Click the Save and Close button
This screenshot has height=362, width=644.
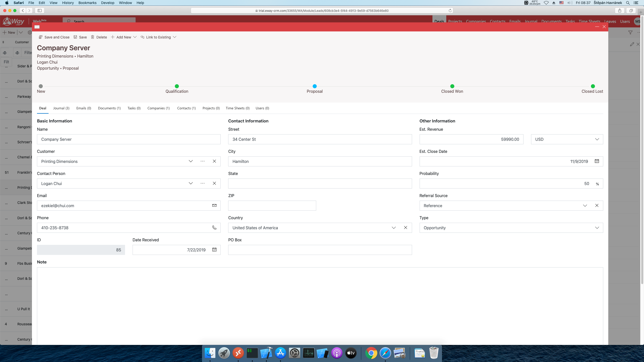[54, 37]
